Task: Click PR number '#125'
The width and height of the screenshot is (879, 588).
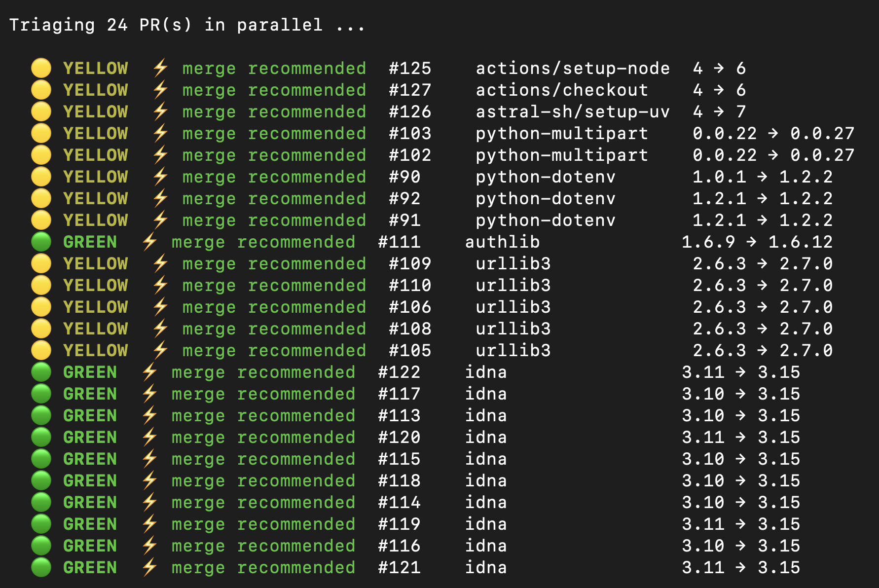Action: click(410, 68)
